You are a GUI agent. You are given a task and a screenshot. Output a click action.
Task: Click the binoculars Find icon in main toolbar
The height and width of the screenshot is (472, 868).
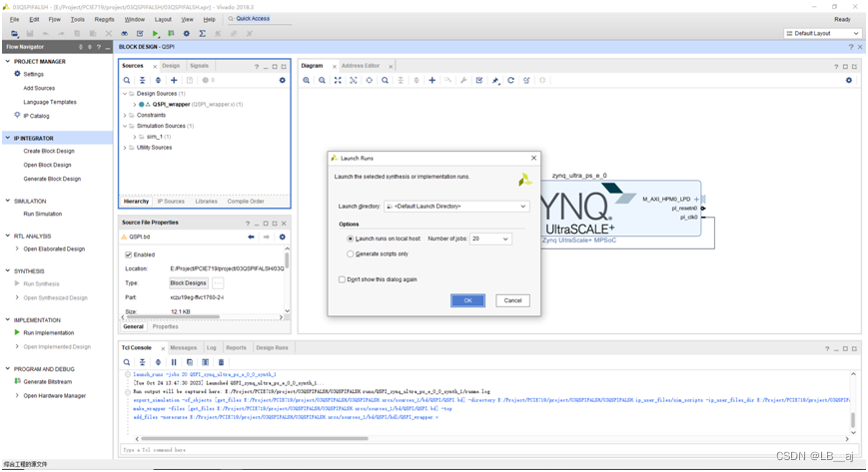(125, 34)
